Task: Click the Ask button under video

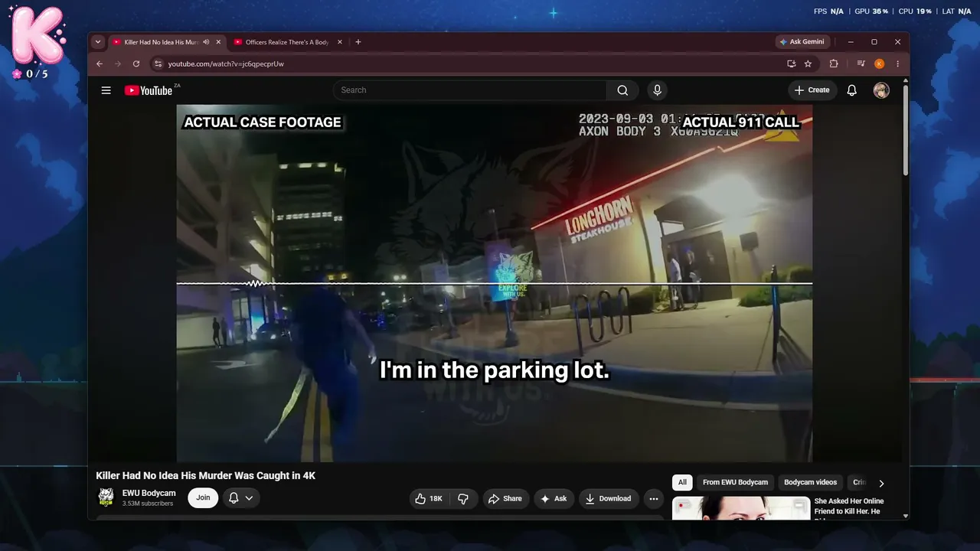Action: pos(554,499)
